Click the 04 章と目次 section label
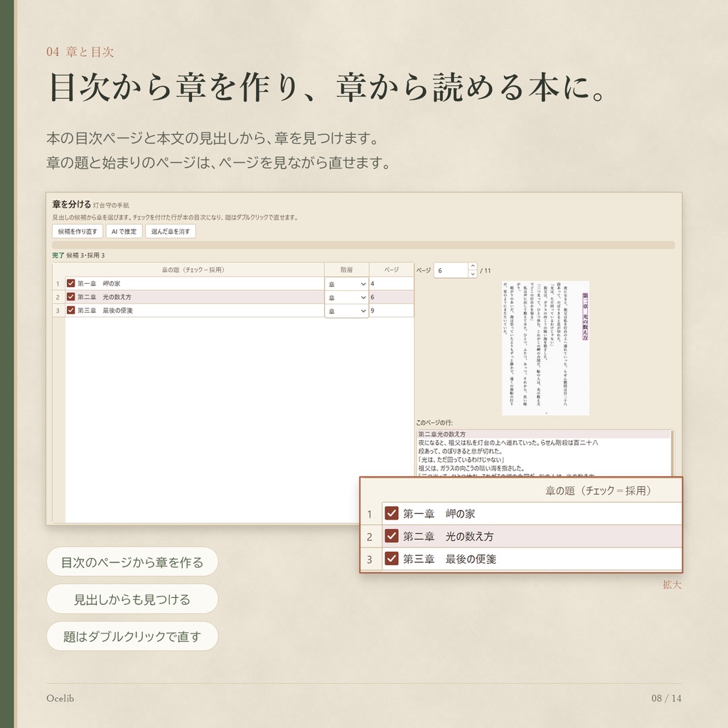Screen dimensions: 728x728 click(x=80, y=51)
